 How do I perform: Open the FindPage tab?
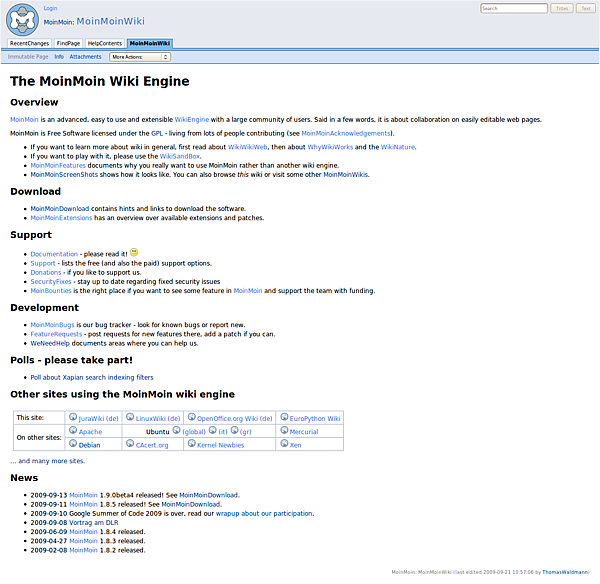68,44
